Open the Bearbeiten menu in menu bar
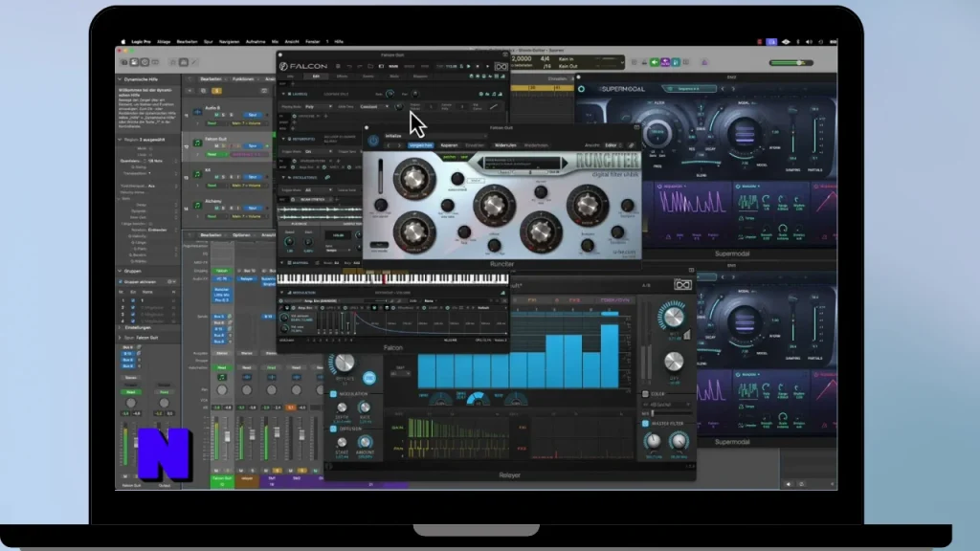This screenshot has width=980, height=551. tap(187, 42)
